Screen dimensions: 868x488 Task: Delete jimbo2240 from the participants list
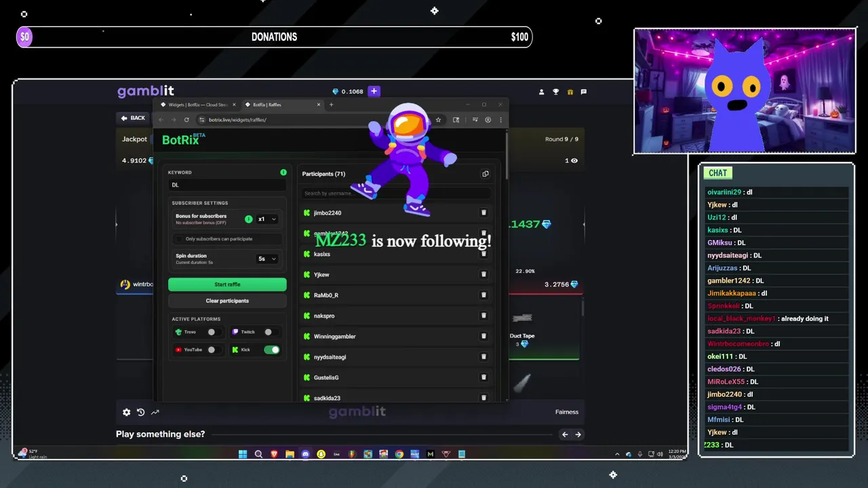(484, 213)
